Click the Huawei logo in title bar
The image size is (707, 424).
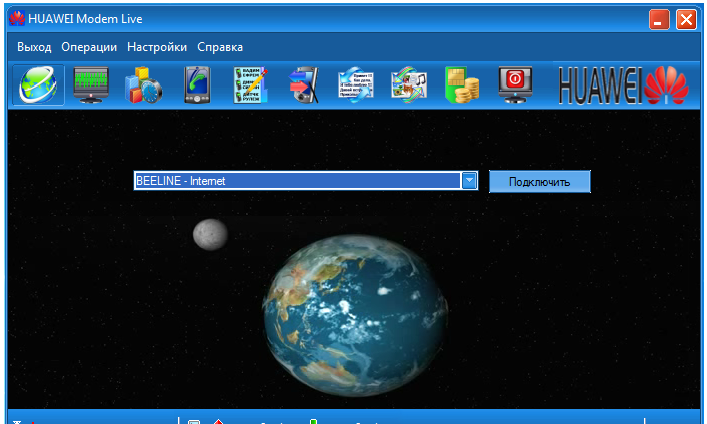pos(17,18)
